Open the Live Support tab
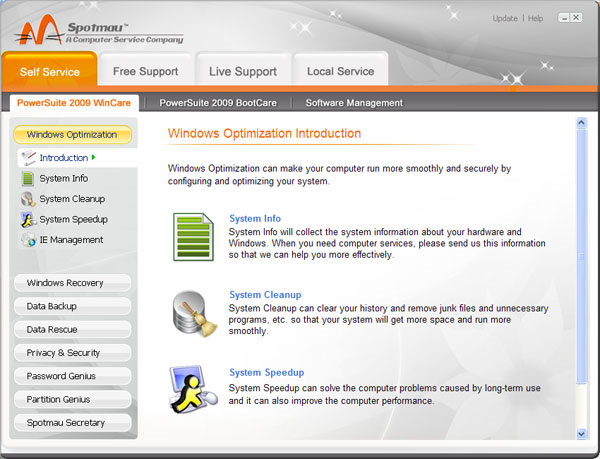This screenshot has height=459, width=600. (x=243, y=71)
